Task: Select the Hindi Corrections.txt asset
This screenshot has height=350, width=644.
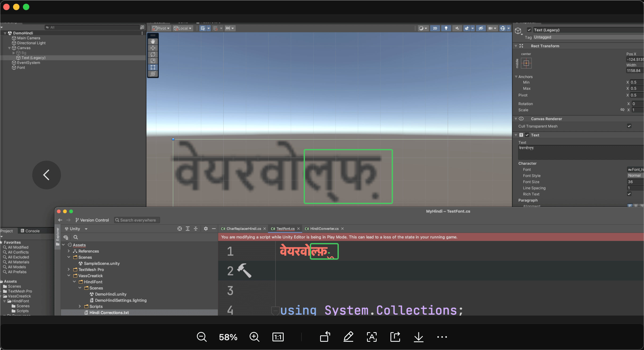Action: pyautogui.click(x=109, y=312)
